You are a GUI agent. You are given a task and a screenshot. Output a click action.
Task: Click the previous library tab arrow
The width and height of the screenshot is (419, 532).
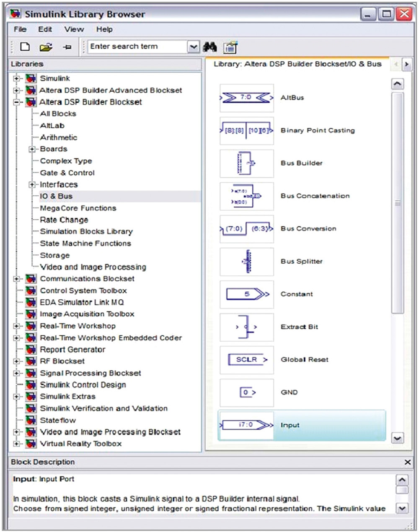396,65
